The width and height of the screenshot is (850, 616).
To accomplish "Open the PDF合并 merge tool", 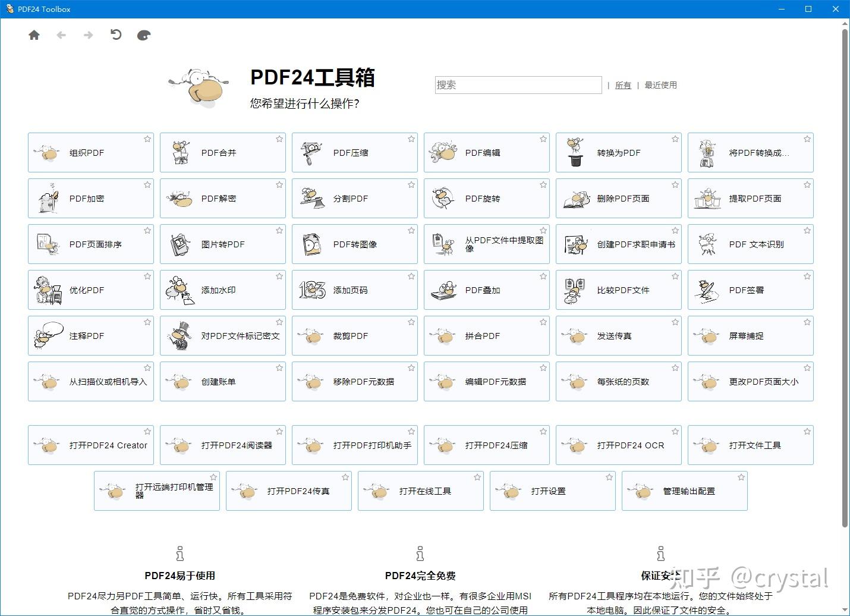I will tap(222, 152).
